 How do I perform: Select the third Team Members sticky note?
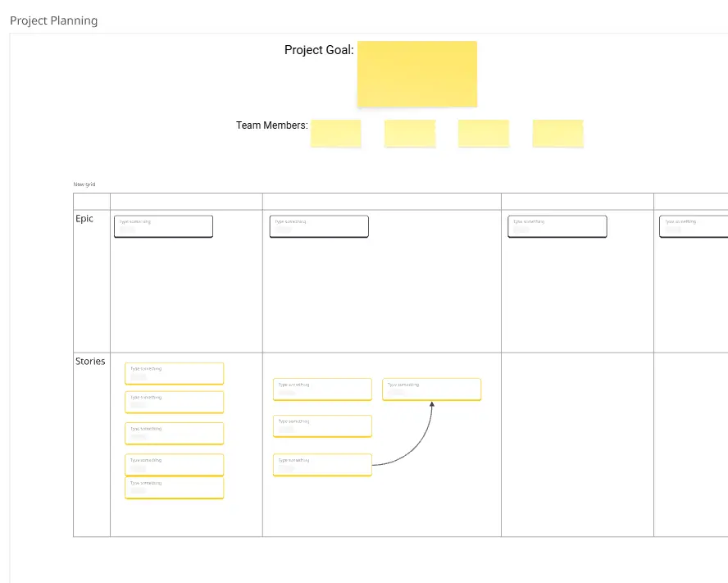(483, 133)
